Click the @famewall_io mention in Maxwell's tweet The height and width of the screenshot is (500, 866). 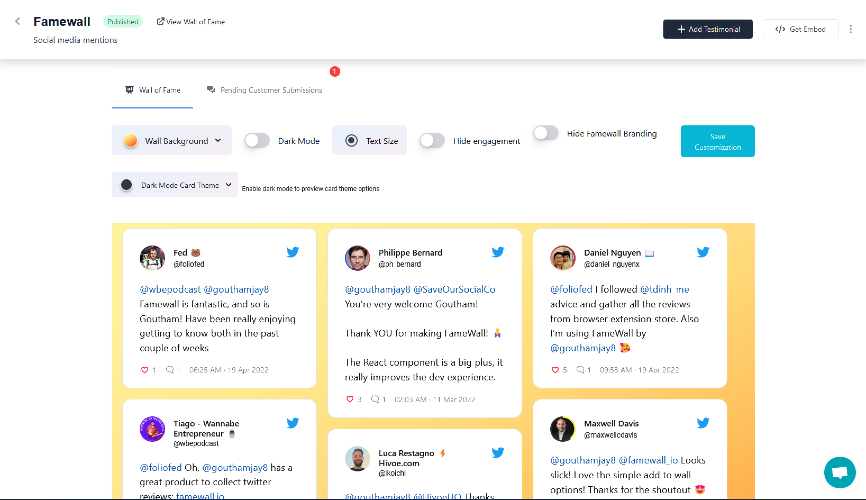point(648,460)
